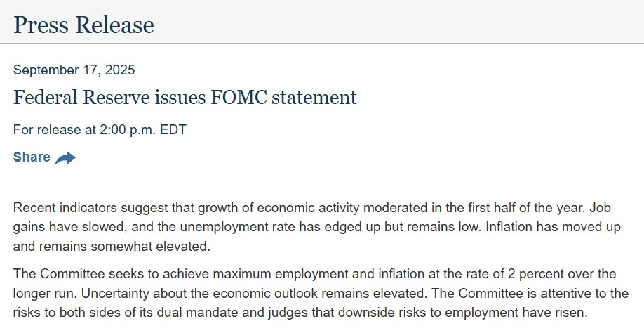This screenshot has width=644, height=333.
Task: Click the Press Release page heading
Action: click(83, 25)
